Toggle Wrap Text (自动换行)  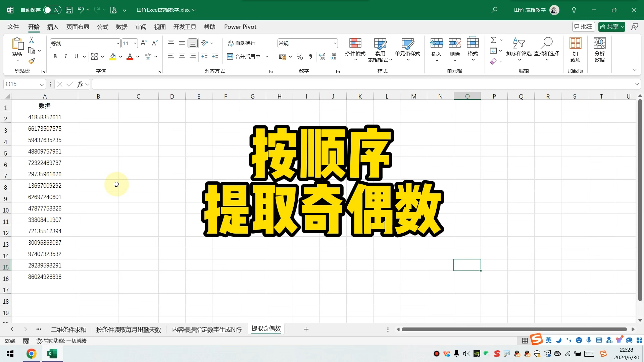(x=242, y=43)
